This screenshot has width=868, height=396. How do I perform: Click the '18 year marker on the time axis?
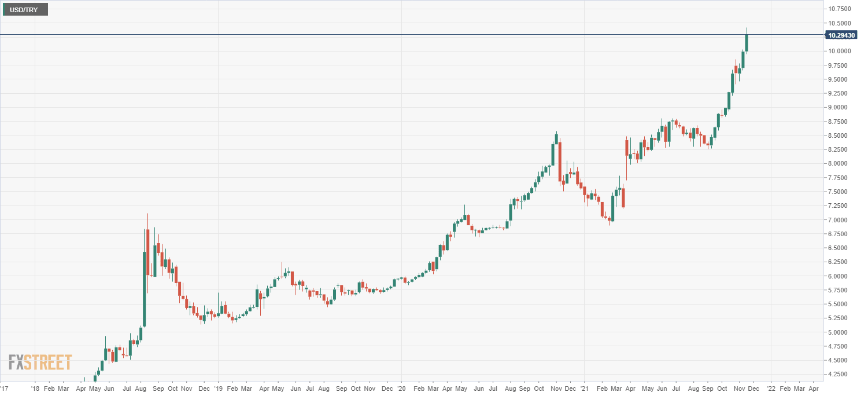coord(35,390)
